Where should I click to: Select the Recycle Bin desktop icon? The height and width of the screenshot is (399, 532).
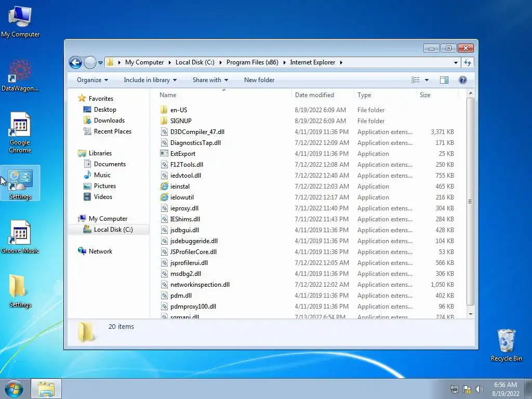506,345
